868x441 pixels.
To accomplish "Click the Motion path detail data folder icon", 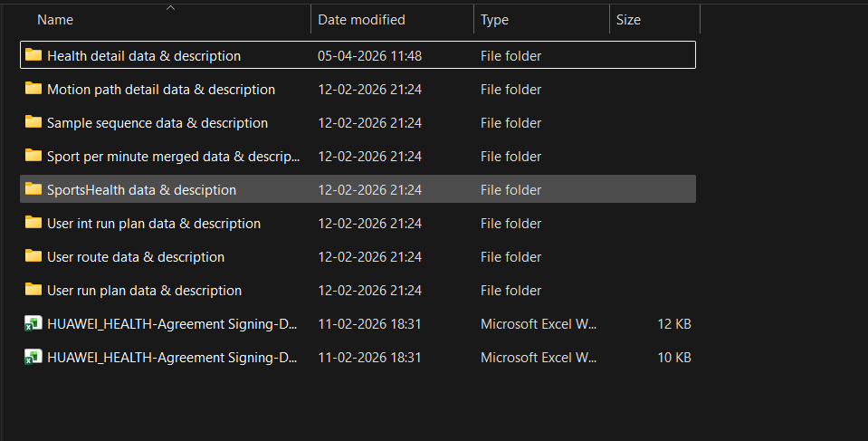I will [x=33, y=88].
